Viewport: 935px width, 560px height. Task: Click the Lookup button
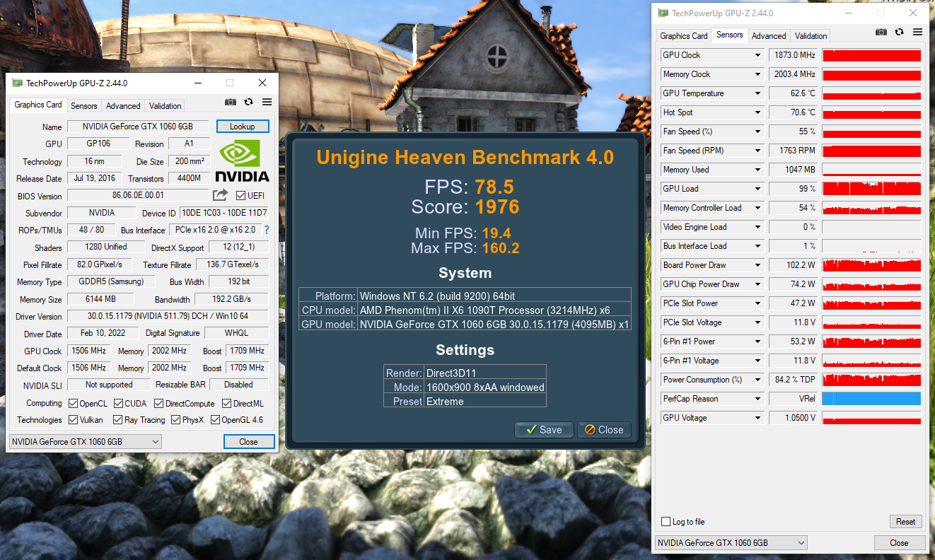point(243,127)
